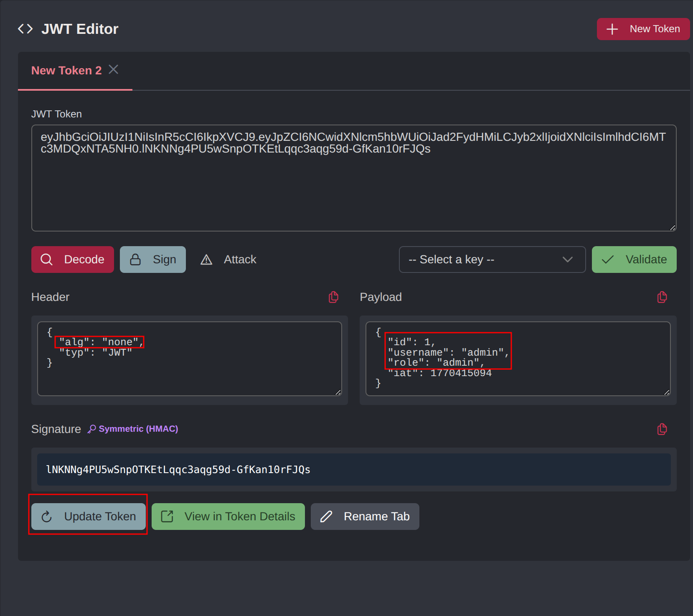The height and width of the screenshot is (616, 693).
Task: Click the Validate button
Action: [x=634, y=260]
